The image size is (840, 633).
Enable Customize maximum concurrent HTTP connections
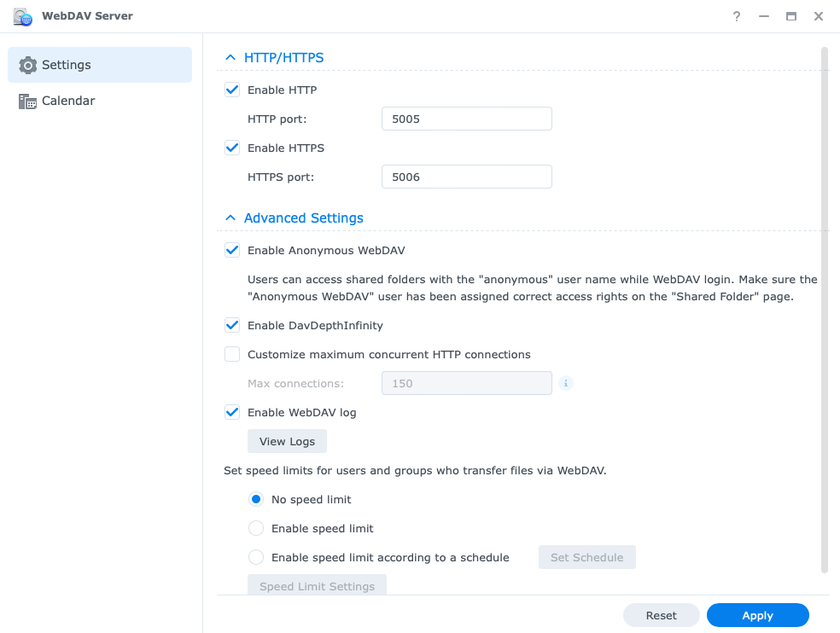point(231,354)
